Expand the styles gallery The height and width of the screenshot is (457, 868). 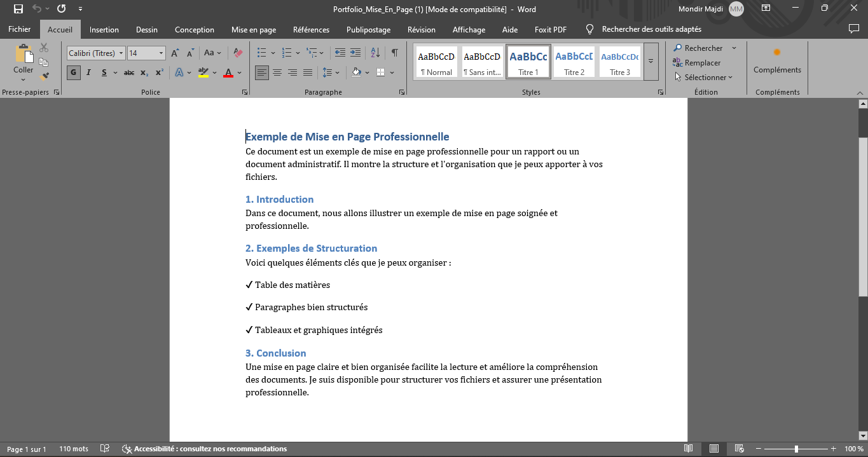pos(651,62)
